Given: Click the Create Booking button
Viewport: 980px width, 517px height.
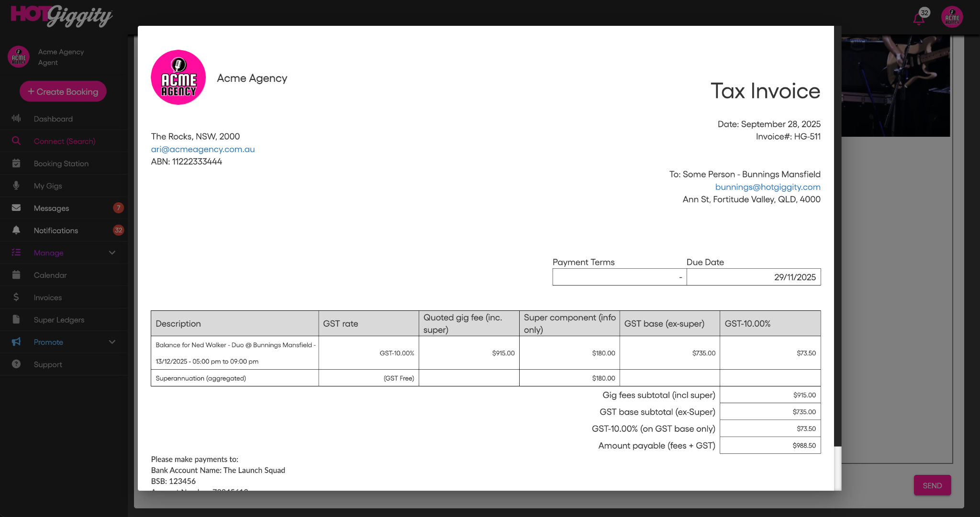Looking at the screenshot, I should (x=63, y=91).
